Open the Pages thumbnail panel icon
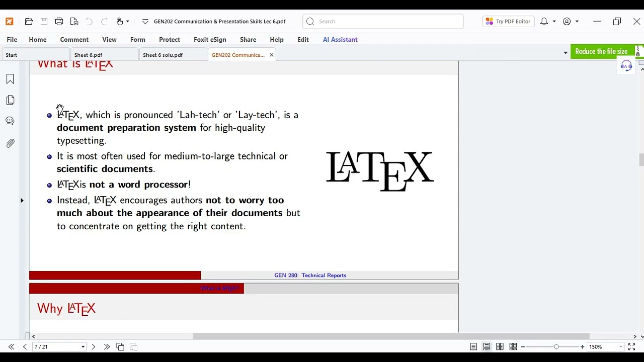 pyautogui.click(x=10, y=100)
